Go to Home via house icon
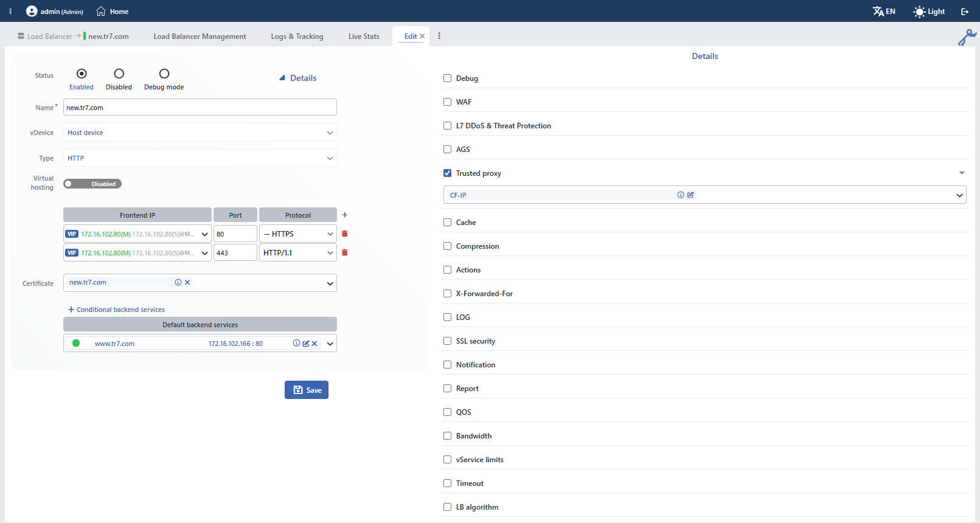The image size is (980, 523). click(x=101, y=11)
